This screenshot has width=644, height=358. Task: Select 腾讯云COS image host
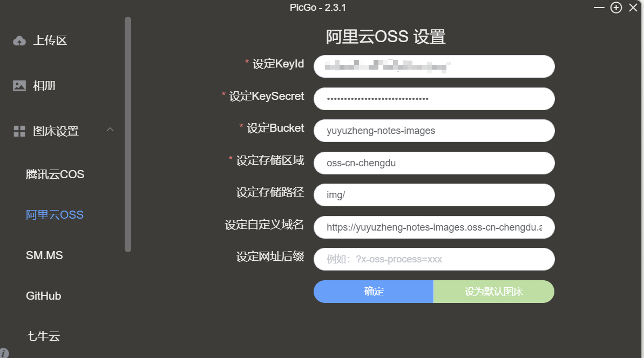click(x=55, y=175)
